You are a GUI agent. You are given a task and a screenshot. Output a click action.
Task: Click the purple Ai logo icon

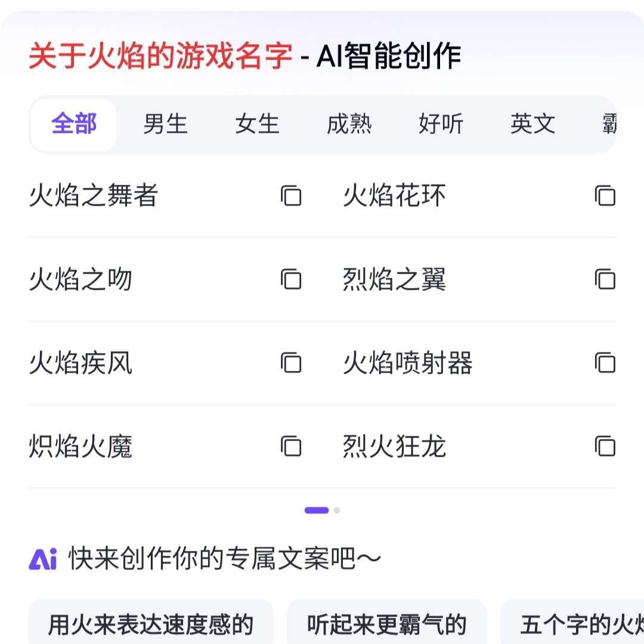(x=43, y=559)
